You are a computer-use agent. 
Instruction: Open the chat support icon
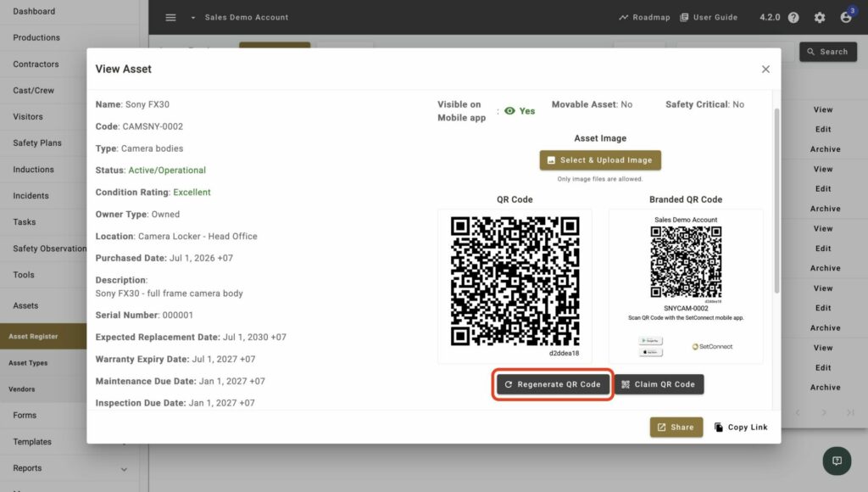837,461
